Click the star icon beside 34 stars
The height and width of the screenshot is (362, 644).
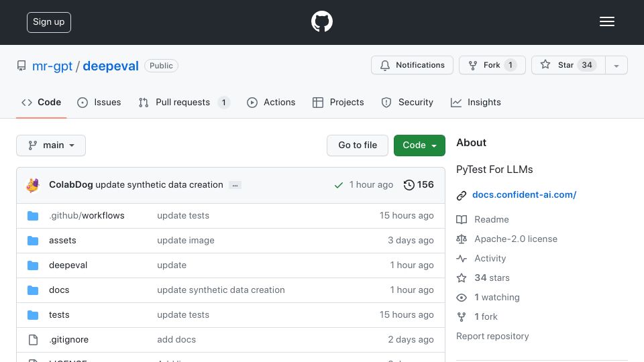click(x=462, y=278)
